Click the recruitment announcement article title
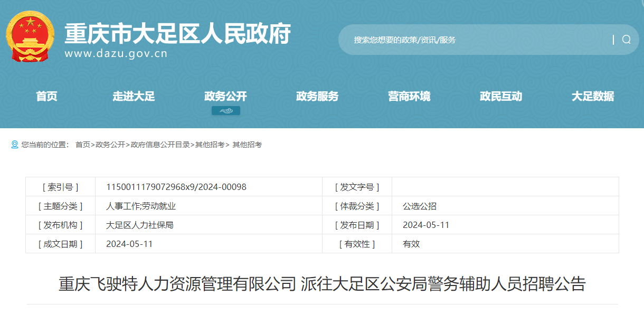The image size is (644, 324). tap(322, 284)
